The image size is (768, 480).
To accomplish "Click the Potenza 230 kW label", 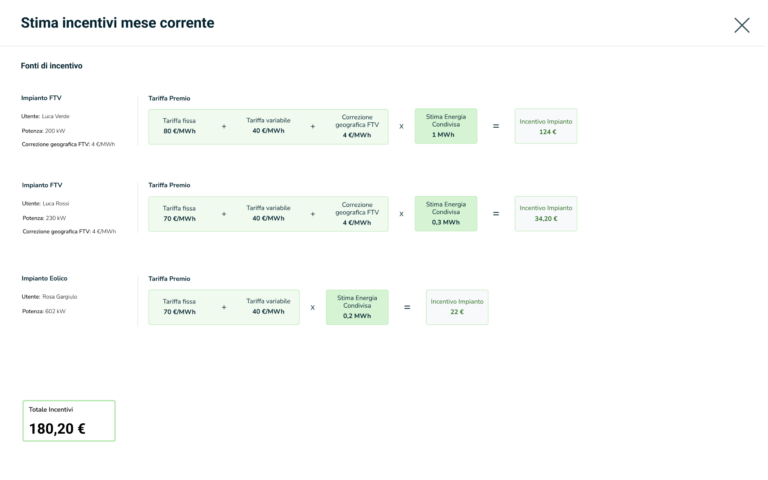I will [x=44, y=217].
